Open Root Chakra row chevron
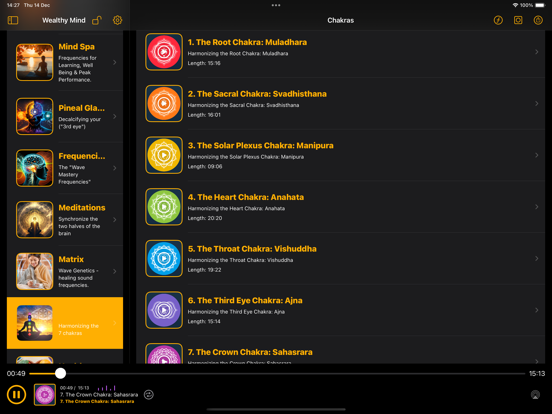The height and width of the screenshot is (414, 552). [x=537, y=52]
